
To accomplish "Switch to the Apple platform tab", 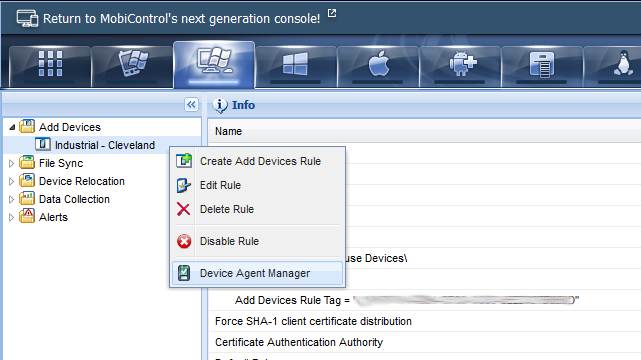I will coord(378,67).
